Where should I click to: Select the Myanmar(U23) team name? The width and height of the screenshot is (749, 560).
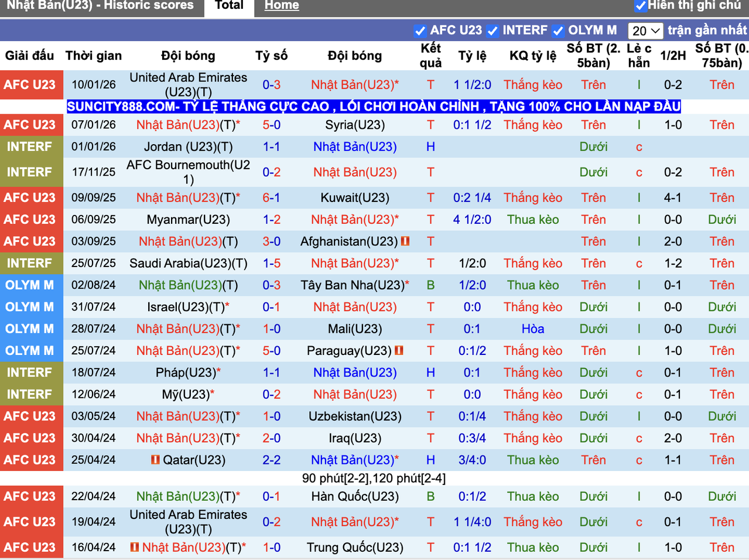(188, 220)
